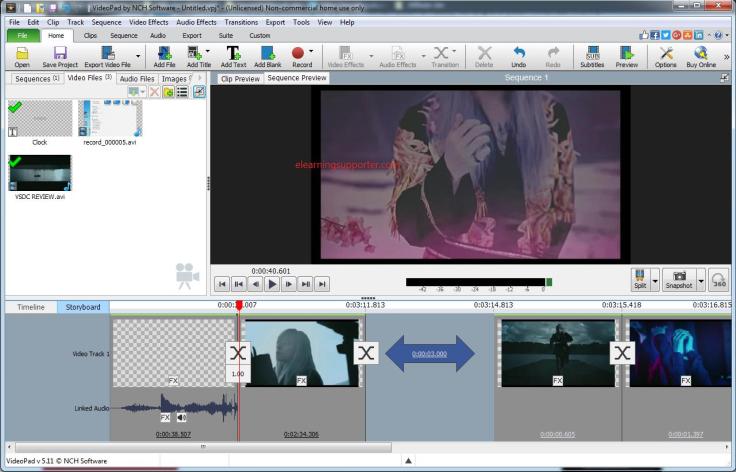Click the 0:02:34.306 clip duration link

(x=301, y=434)
